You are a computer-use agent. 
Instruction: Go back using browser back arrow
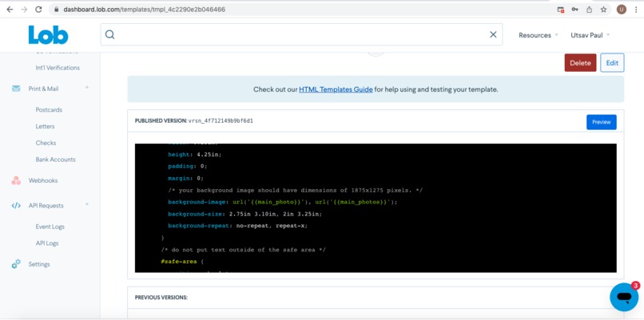(10, 10)
